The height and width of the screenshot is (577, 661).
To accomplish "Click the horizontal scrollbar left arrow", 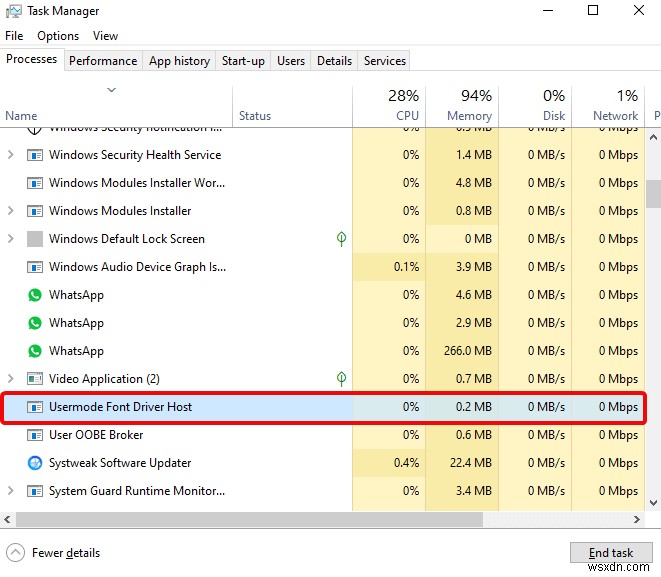I will (7, 519).
